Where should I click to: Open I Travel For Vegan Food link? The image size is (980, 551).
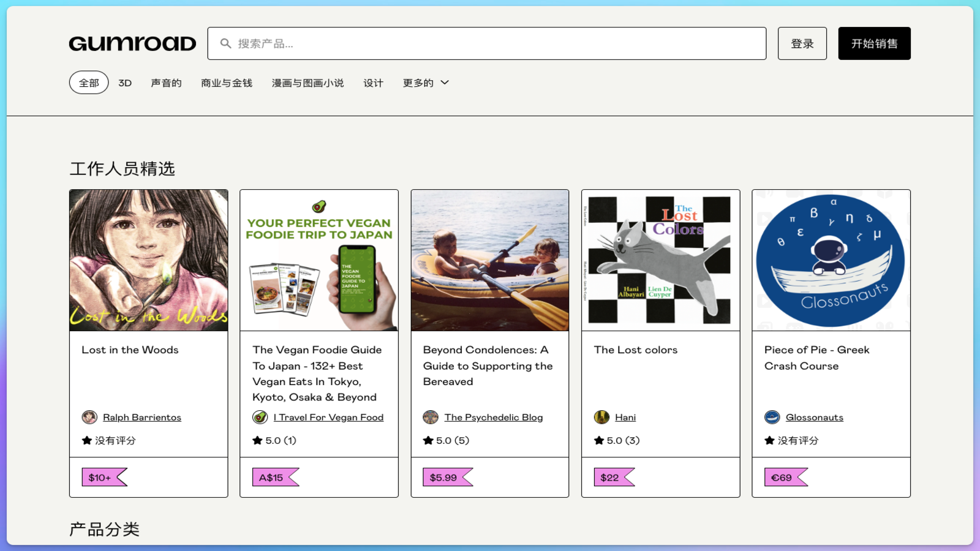tap(329, 418)
